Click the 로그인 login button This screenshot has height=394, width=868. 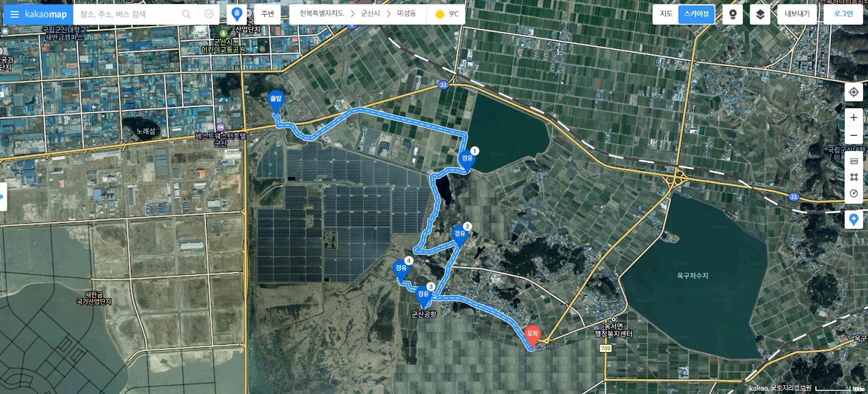(x=843, y=14)
